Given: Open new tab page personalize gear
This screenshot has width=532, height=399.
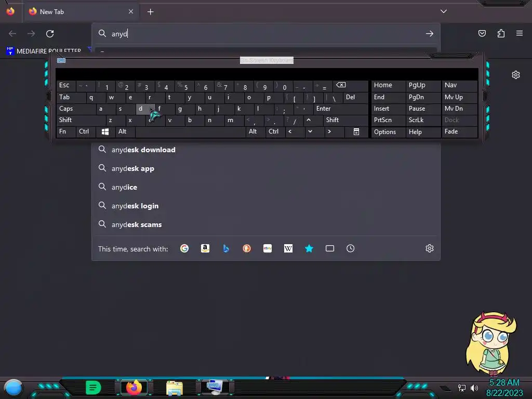Looking at the screenshot, I should [516, 75].
